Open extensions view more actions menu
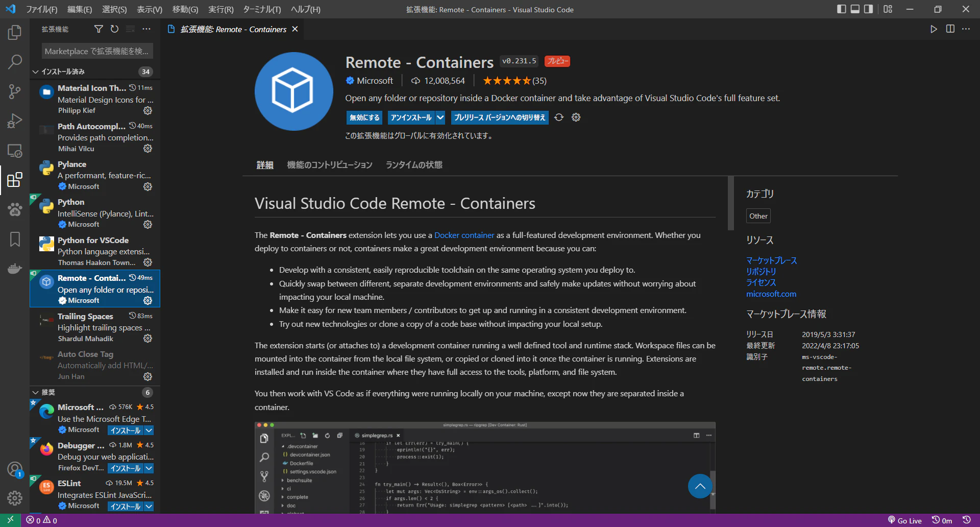This screenshot has width=980, height=527. point(146,29)
